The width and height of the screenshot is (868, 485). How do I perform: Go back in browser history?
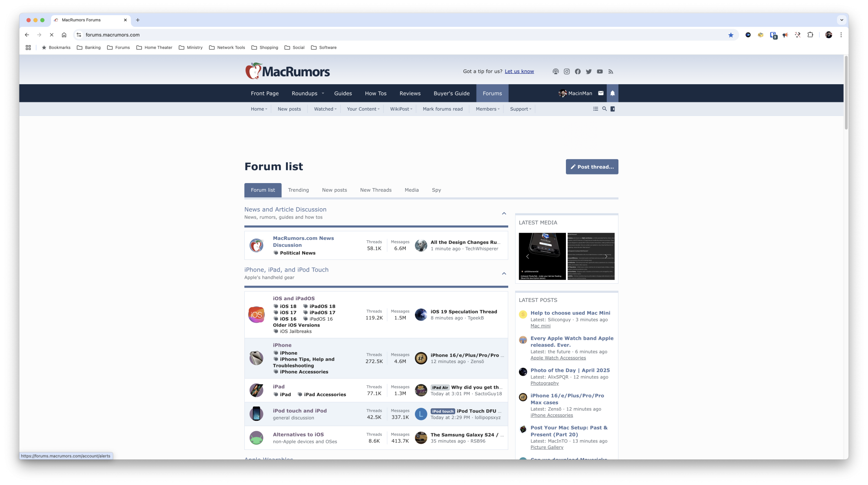click(x=27, y=35)
